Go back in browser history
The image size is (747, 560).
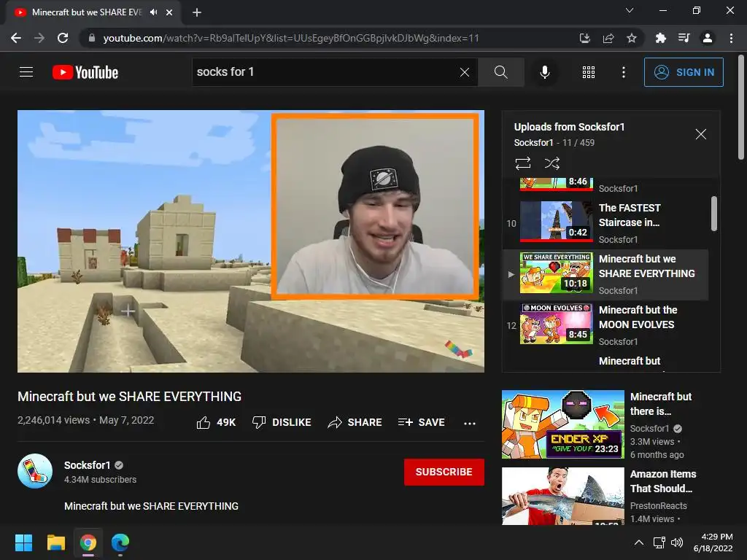pyautogui.click(x=16, y=38)
